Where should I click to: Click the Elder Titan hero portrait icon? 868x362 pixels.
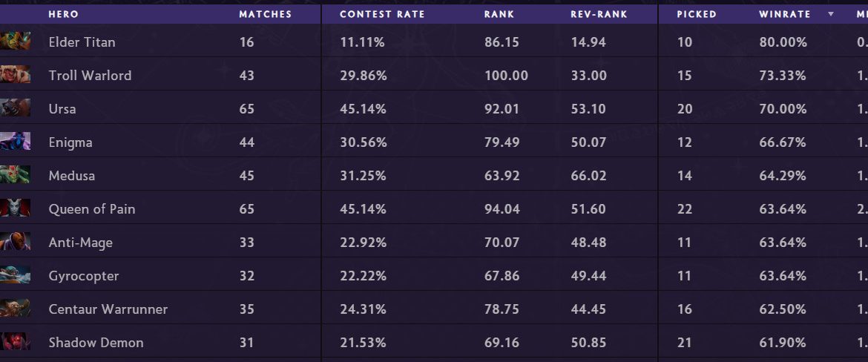pos(16,42)
